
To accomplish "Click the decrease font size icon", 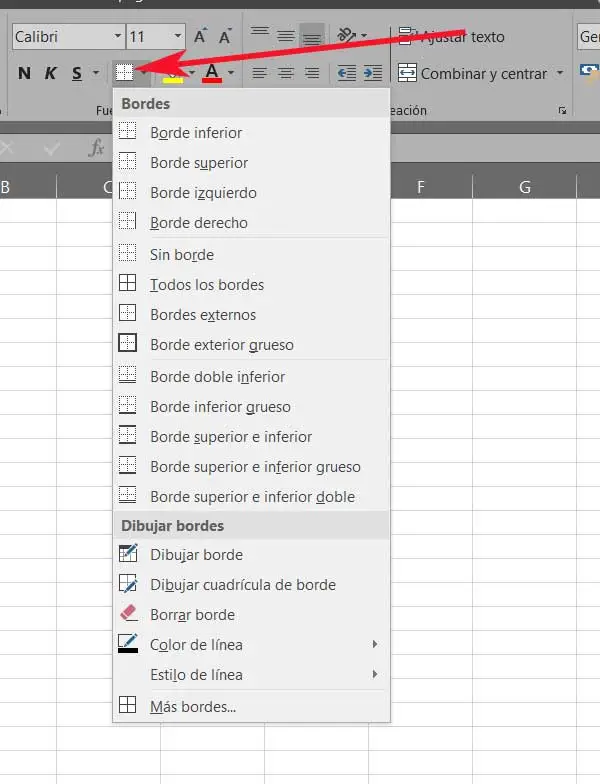I will (x=227, y=37).
